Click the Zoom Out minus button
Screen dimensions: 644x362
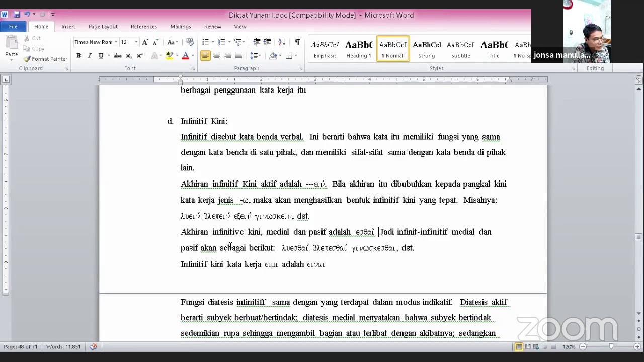click(583, 347)
